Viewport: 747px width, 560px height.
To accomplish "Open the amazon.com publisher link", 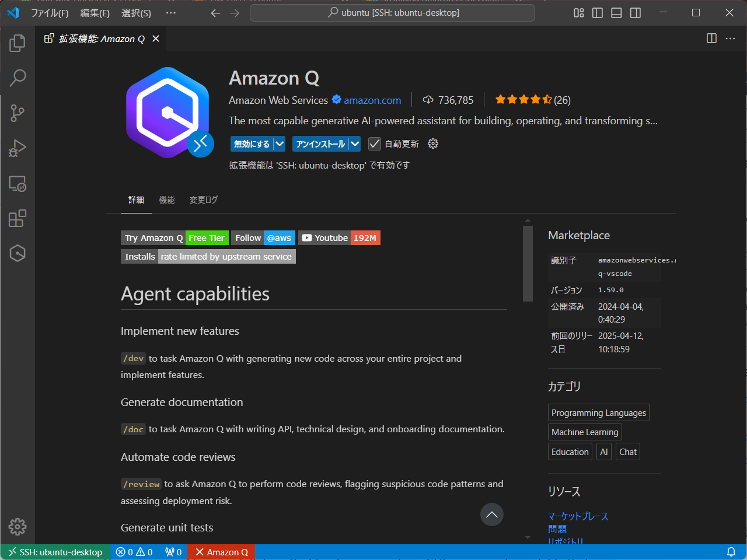I will coord(372,100).
